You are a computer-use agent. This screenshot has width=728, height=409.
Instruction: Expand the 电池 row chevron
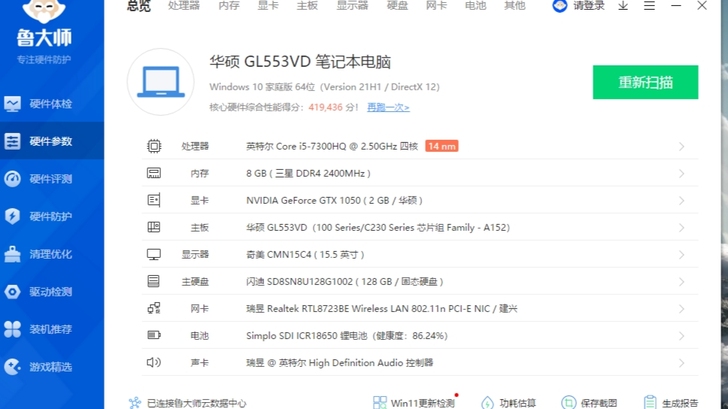[x=681, y=336]
